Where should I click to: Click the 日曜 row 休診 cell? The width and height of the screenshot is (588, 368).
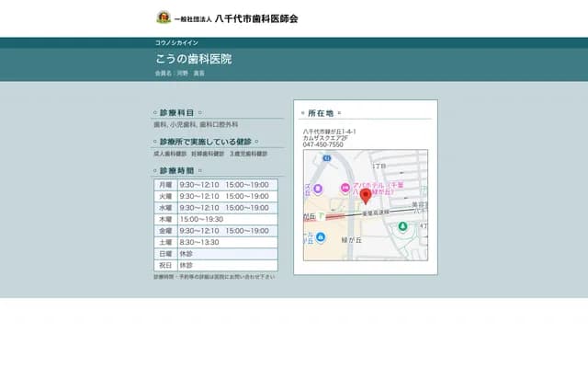tap(228, 254)
